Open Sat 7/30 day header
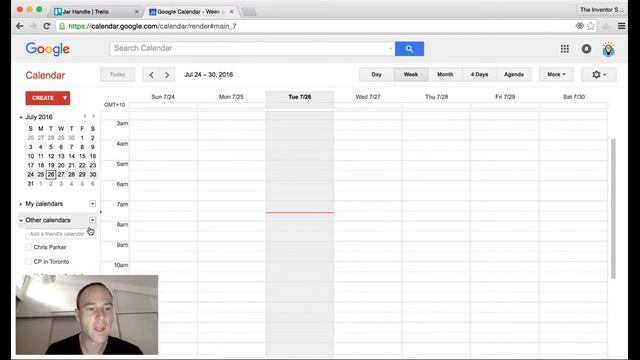640x360 pixels. click(x=573, y=97)
